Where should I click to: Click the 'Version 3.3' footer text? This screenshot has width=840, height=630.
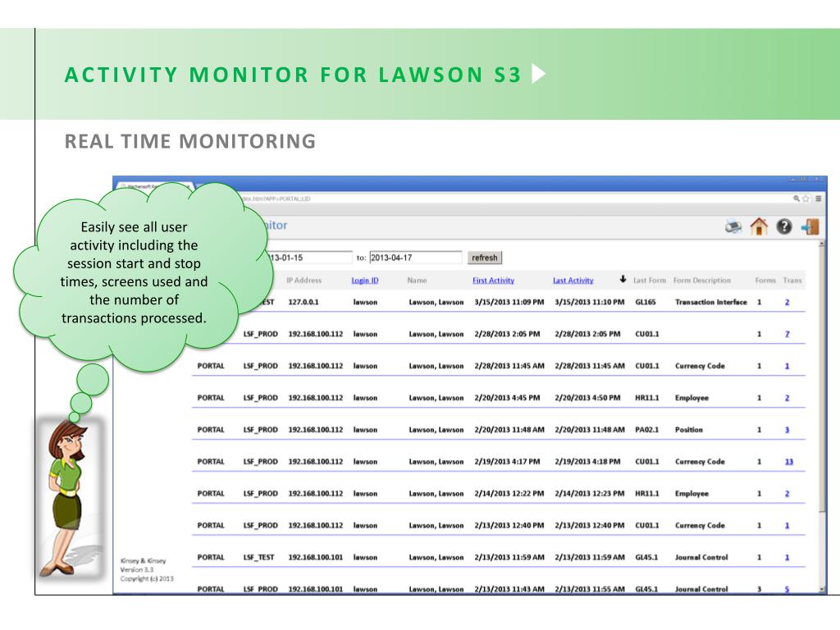point(137,569)
